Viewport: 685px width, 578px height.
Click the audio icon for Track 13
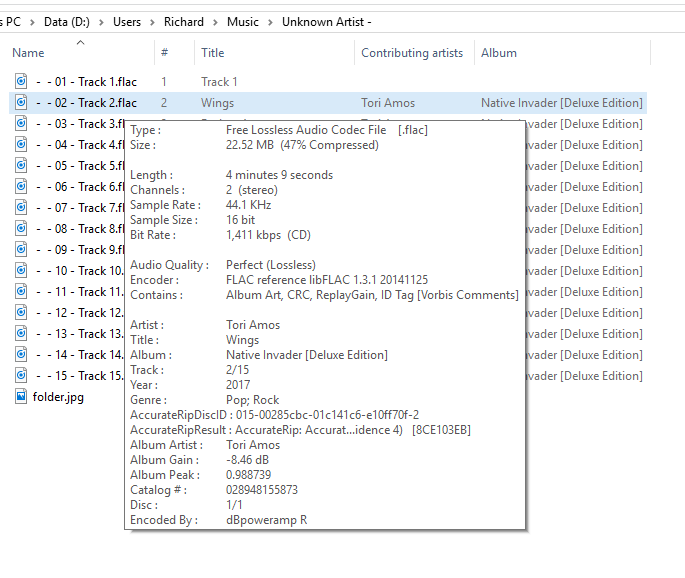click(21, 333)
